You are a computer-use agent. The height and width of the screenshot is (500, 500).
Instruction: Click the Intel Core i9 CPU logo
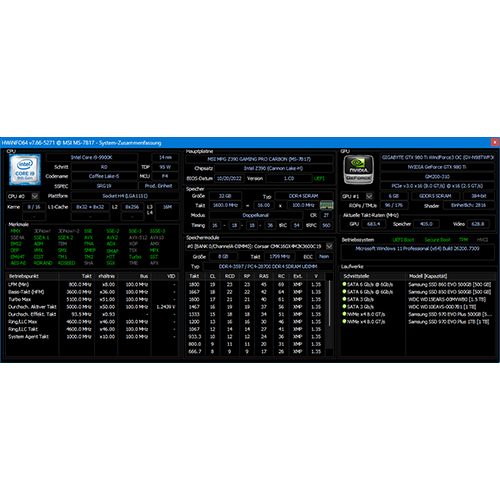pos(25,169)
